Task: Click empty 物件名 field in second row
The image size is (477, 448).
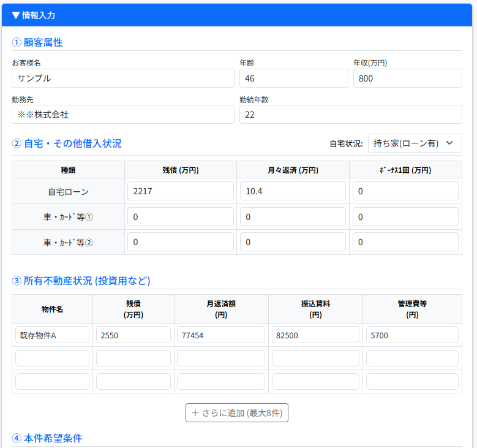Action: pyautogui.click(x=52, y=359)
